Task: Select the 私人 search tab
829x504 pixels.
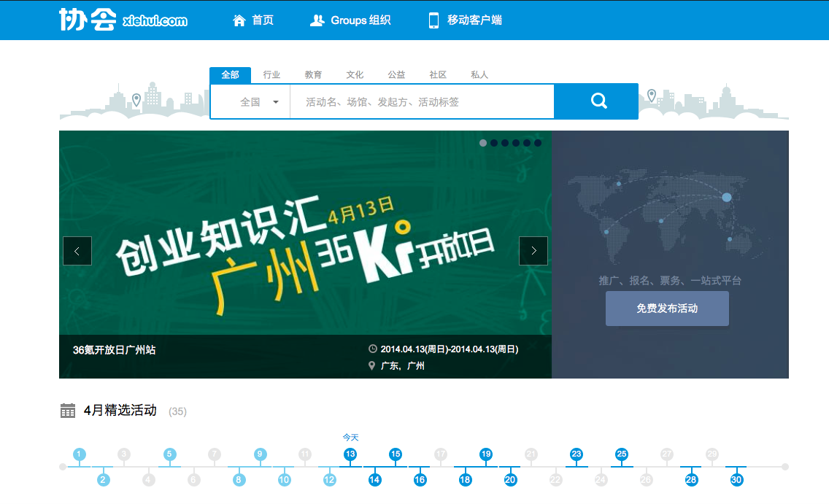Action: click(479, 74)
